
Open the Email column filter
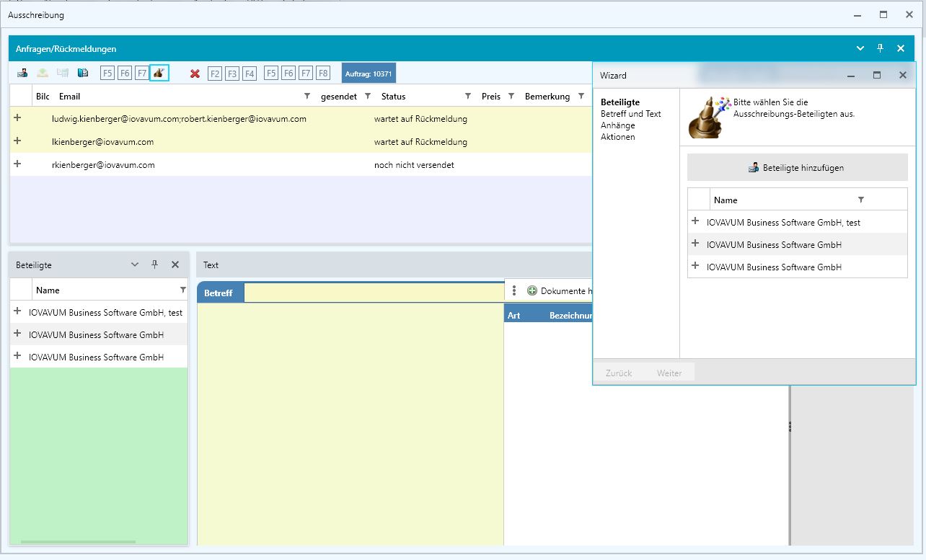point(307,96)
